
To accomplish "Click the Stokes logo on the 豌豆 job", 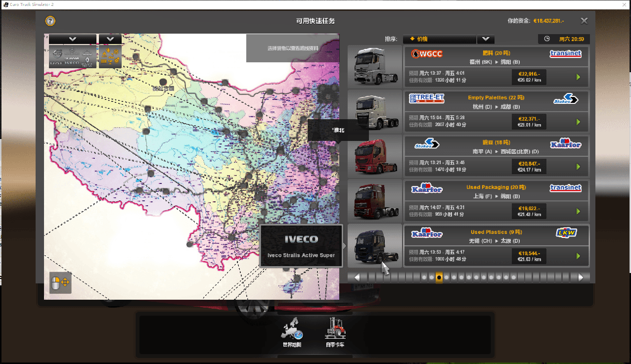I will 426,143.
